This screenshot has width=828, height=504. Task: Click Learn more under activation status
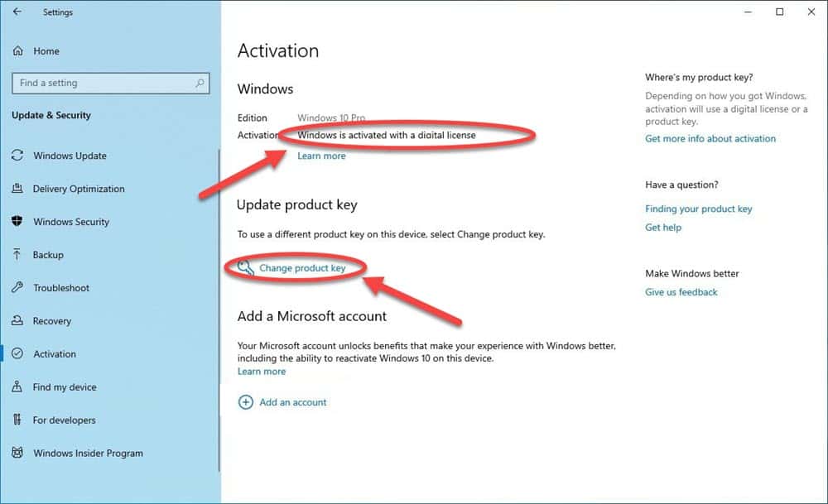(321, 156)
